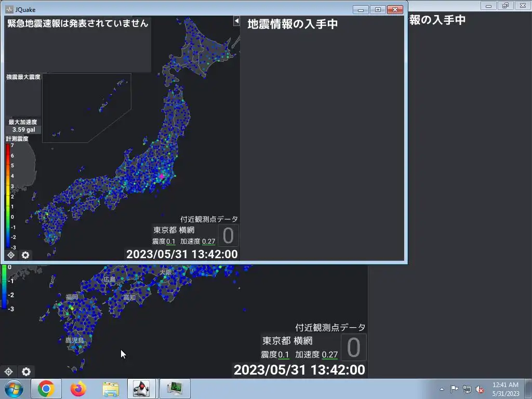Click the seismic intensity color scale bar

click(x=7, y=196)
